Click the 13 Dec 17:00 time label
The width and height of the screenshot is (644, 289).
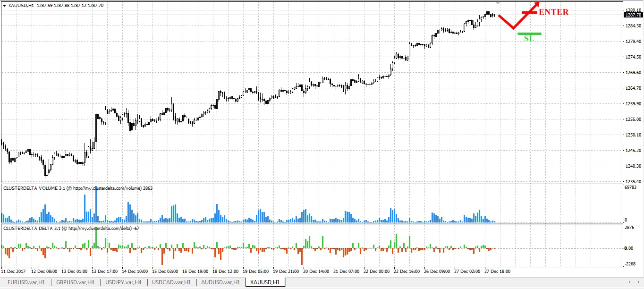104,272
